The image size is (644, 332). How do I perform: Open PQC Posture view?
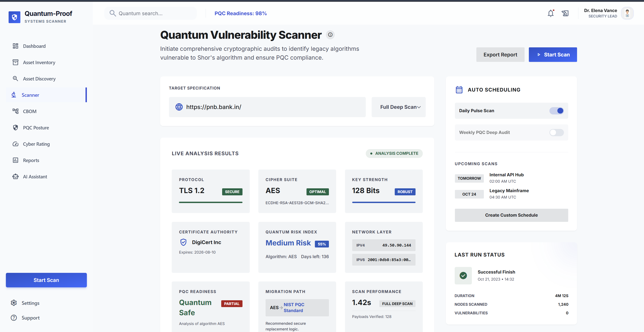pyautogui.click(x=36, y=127)
